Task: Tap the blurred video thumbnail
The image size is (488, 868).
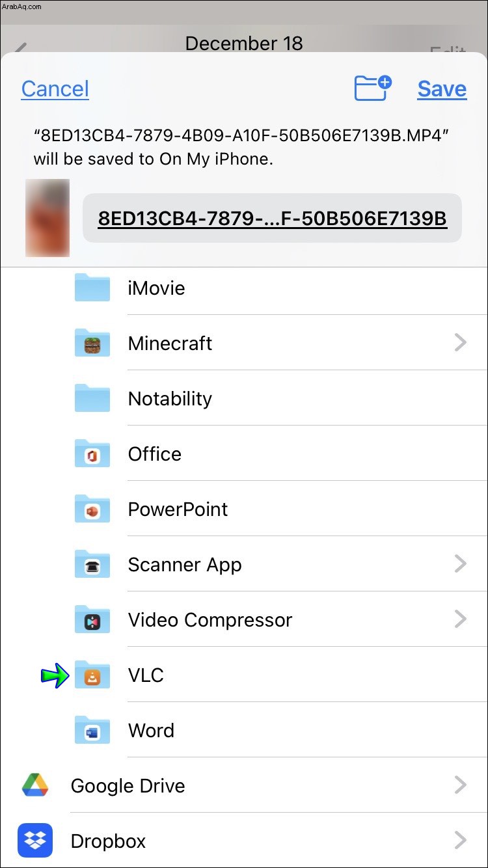Action: pyautogui.click(x=47, y=217)
